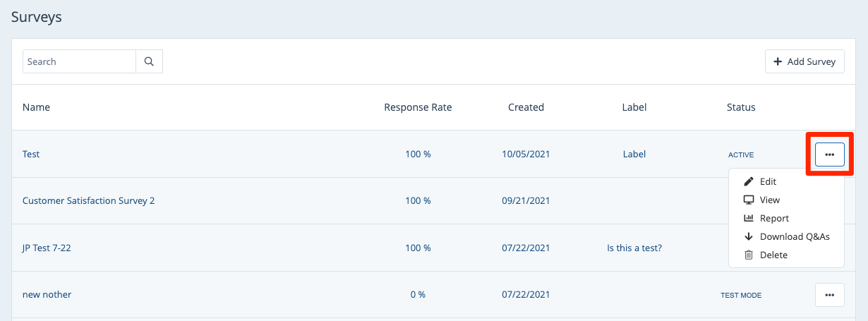
Task: Click the monitor icon beside View
Action: click(x=749, y=200)
